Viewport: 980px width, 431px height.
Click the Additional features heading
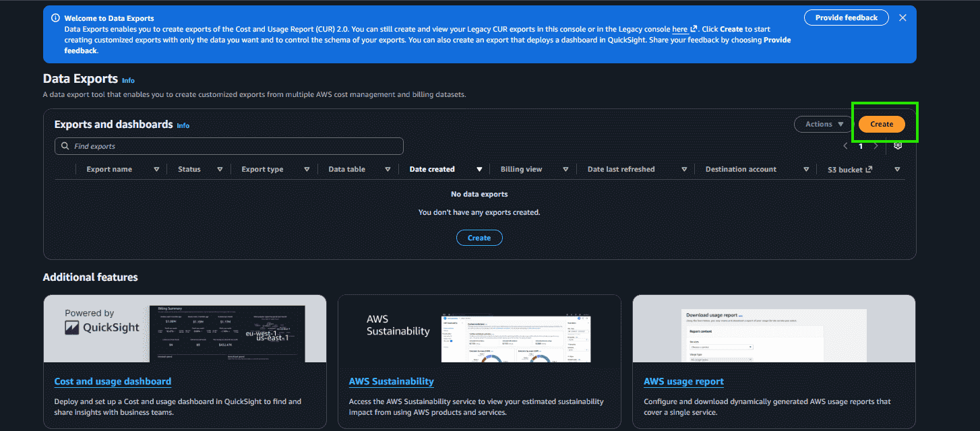point(90,277)
